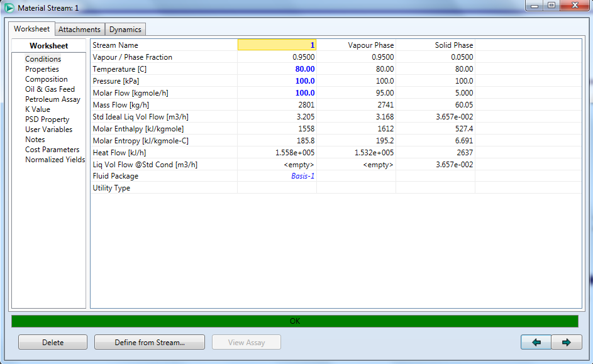Viewport: 593px width, 364px height.
Task: Select K Value in the sidebar
Action: pyautogui.click(x=38, y=109)
